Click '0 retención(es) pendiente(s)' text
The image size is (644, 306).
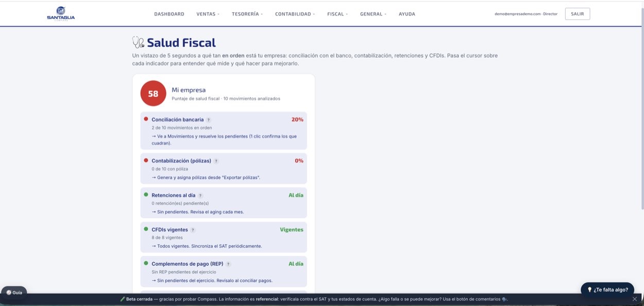click(x=180, y=203)
